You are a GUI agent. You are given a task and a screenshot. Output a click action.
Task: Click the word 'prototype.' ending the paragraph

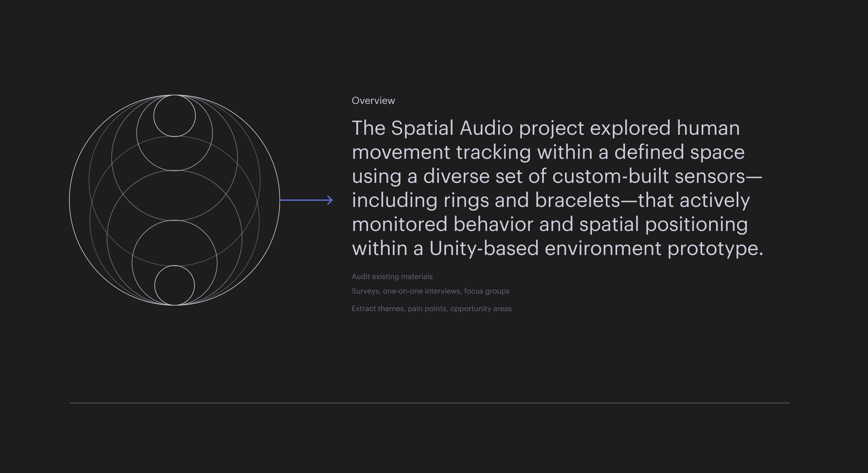pos(715,248)
